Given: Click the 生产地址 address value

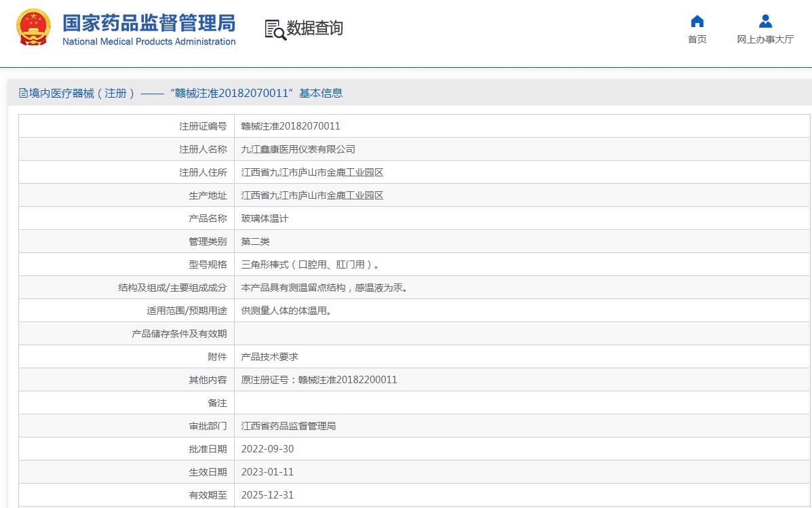Looking at the screenshot, I should click(312, 195).
